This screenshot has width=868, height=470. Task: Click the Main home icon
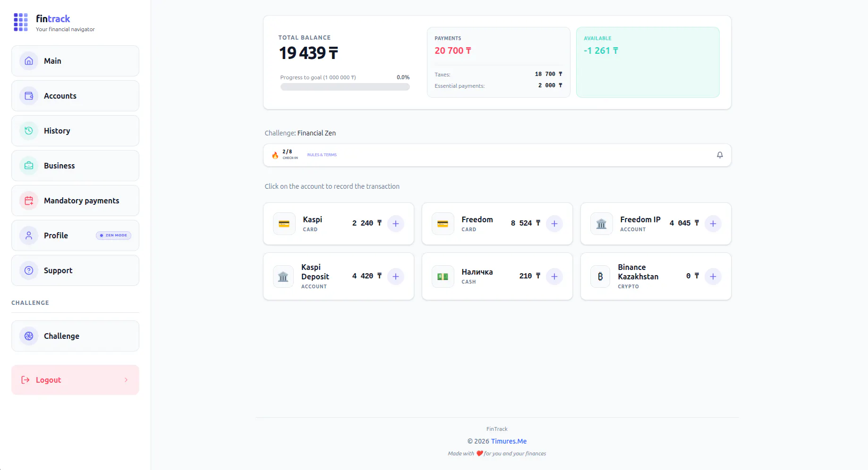point(29,61)
